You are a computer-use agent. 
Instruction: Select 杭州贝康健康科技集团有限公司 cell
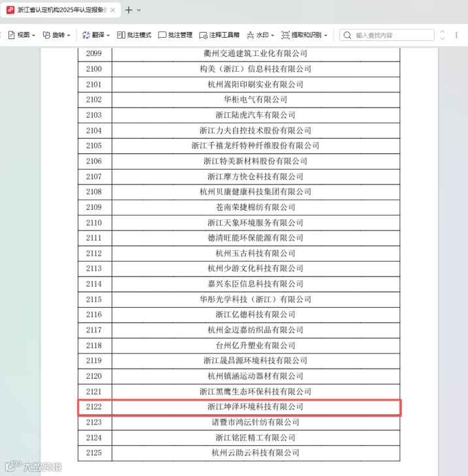coord(256,192)
